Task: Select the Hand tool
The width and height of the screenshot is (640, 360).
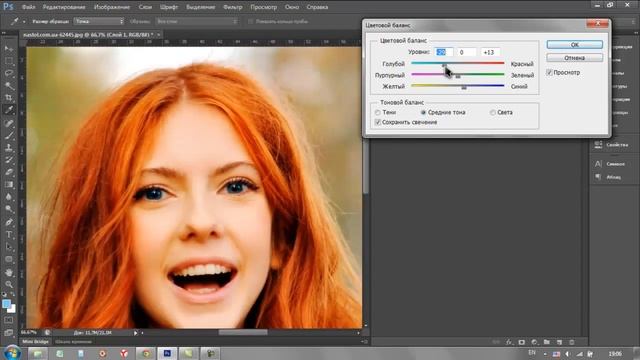Action: (x=9, y=272)
